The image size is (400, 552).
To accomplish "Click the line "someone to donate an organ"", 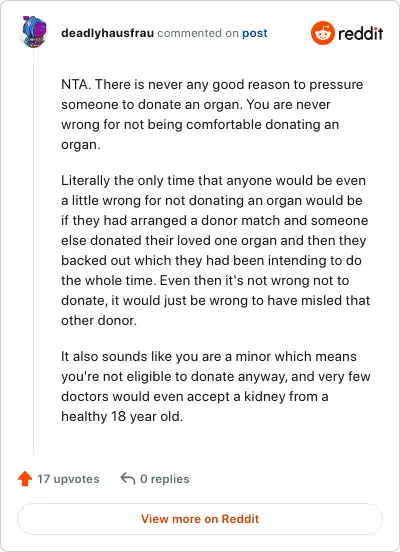I will click(196, 105).
